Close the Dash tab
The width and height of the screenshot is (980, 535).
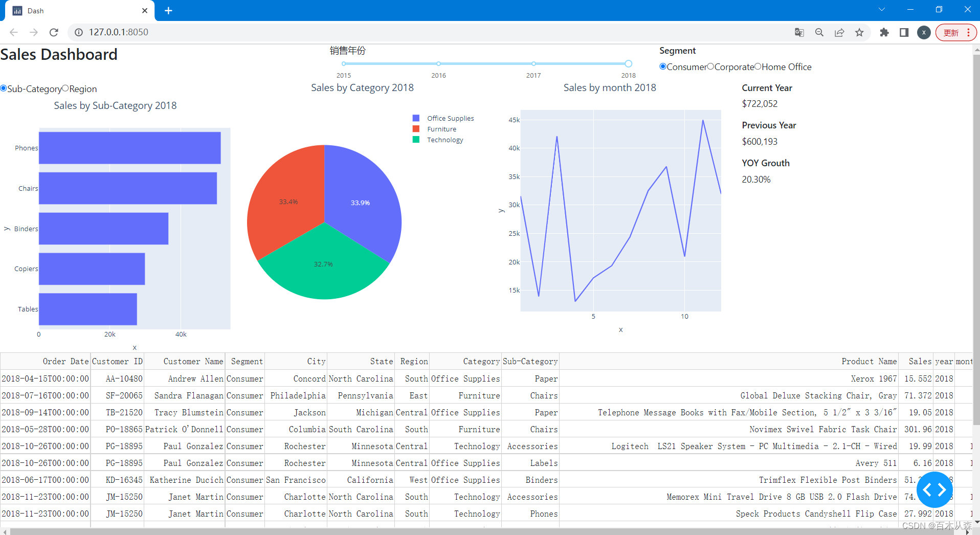tap(145, 11)
